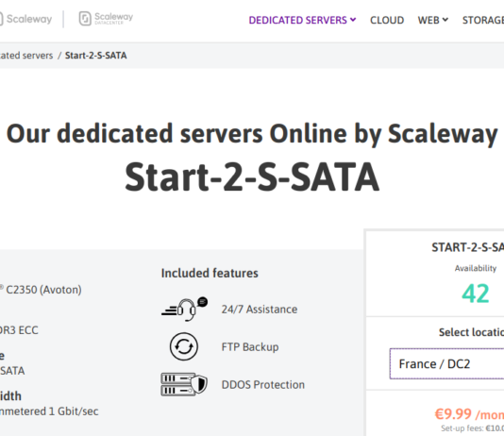Click the DDR3 ECC memory text

19,330
